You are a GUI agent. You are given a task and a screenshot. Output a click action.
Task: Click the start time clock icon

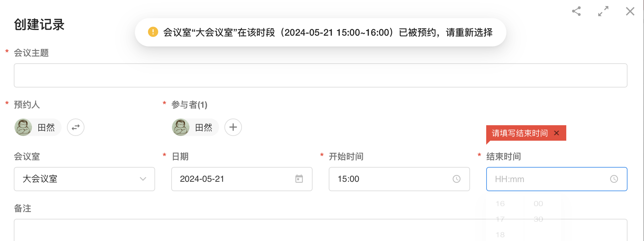point(457,179)
